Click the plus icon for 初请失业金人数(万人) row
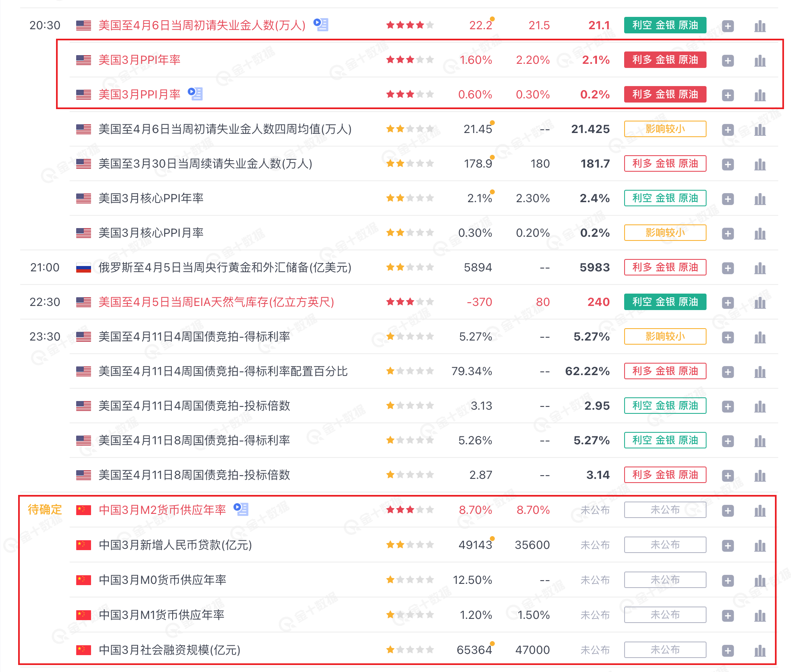This screenshot has width=791, height=672. (728, 26)
